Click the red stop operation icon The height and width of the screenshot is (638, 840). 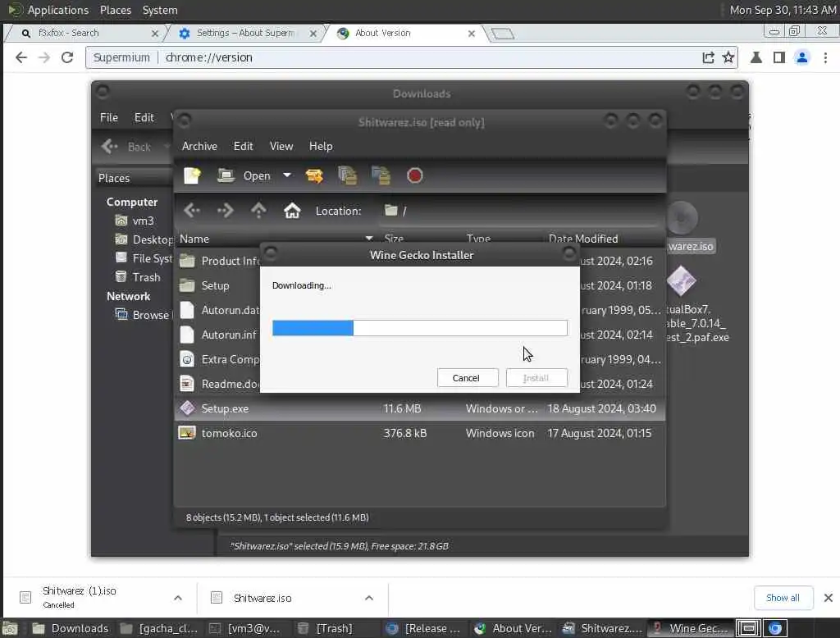pyautogui.click(x=414, y=175)
